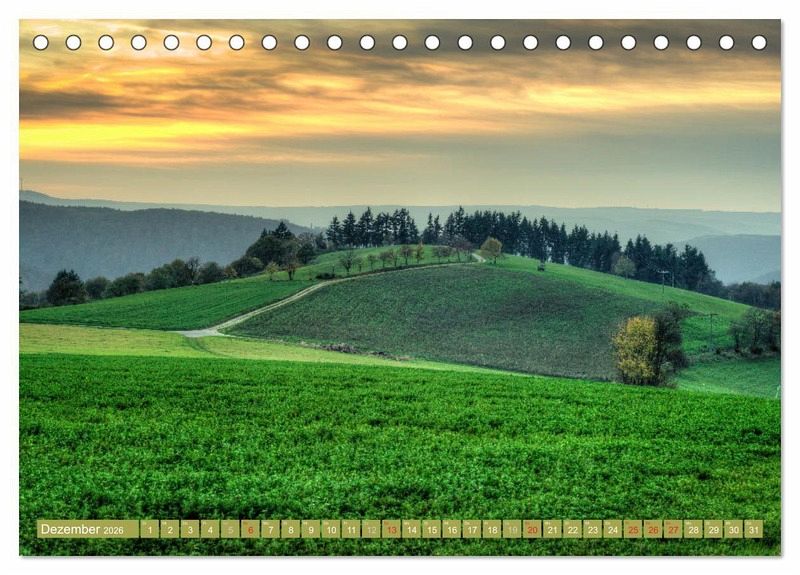800x575 pixels.
Task: Select day 8 in the calendar strip
Action: 291,529
